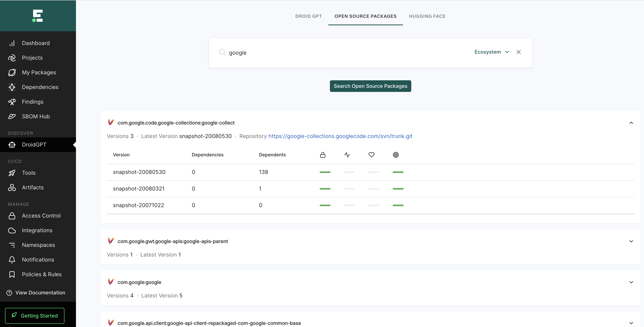Click the 138 dependents value
This screenshot has width=644, height=327.
coord(264,172)
